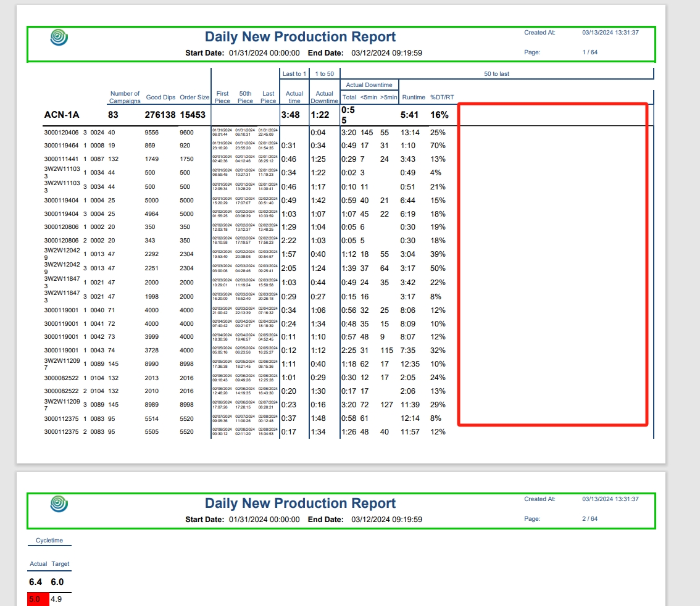Click the 'Cycletime' heading on page two
This screenshot has width=700, height=606.
[x=49, y=540]
